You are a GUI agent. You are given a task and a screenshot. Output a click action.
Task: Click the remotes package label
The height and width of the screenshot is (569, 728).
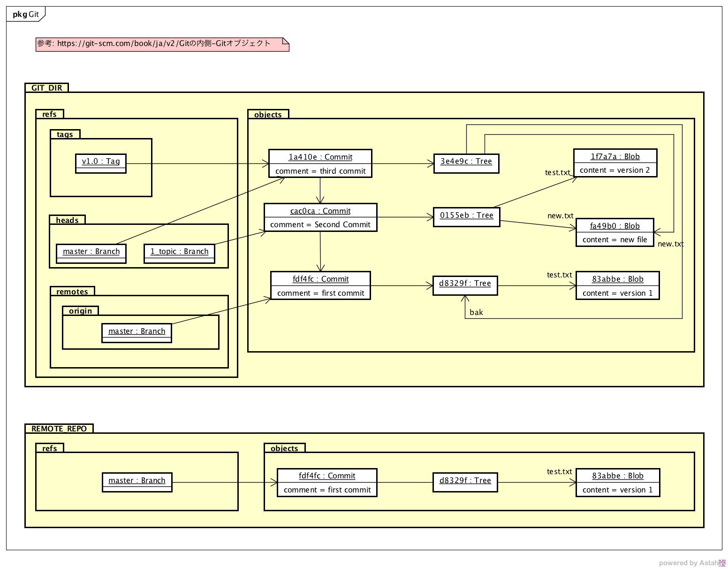(x=72, y=292)
